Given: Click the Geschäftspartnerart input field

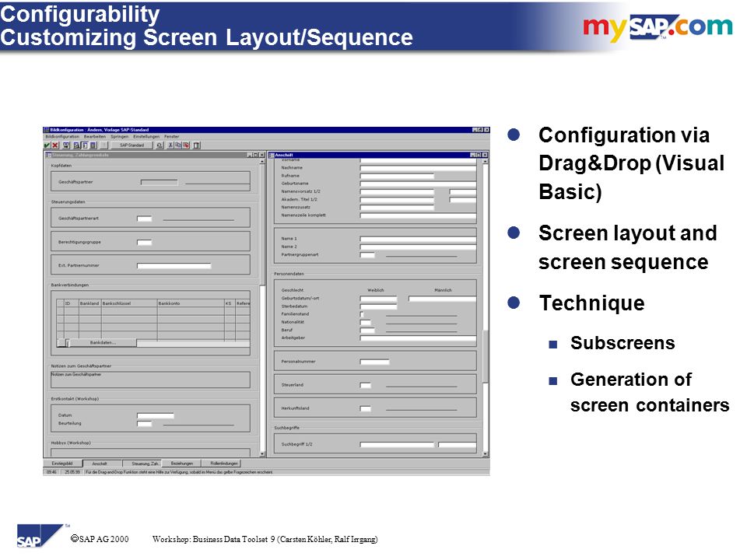Looking at the screenshot, I should 145,219.
